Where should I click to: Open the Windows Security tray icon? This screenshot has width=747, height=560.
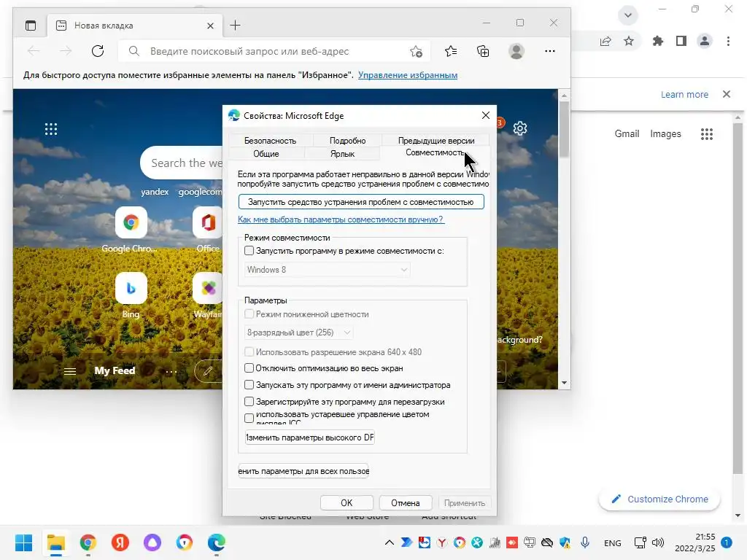point(565,542)
